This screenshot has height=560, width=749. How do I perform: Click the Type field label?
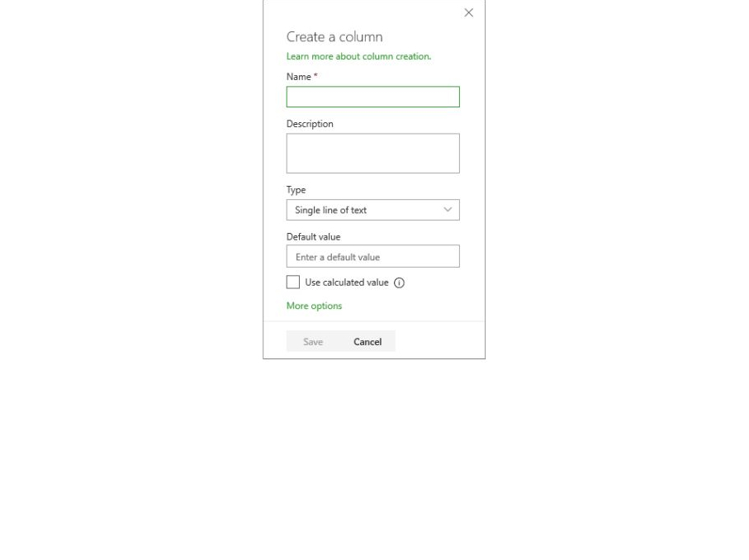coord(296,190)
